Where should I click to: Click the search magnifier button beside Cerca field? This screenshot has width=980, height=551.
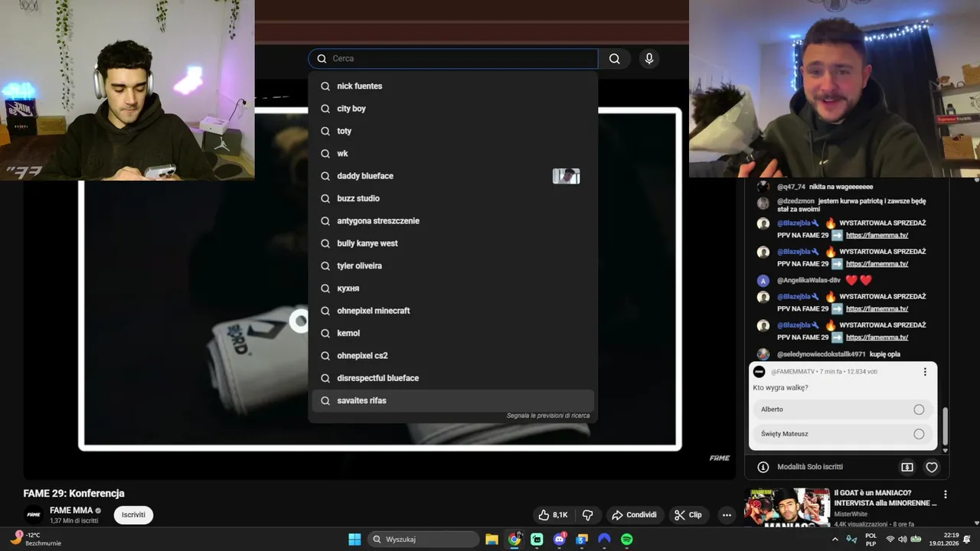pyautogui.click(x=615, y=59)
